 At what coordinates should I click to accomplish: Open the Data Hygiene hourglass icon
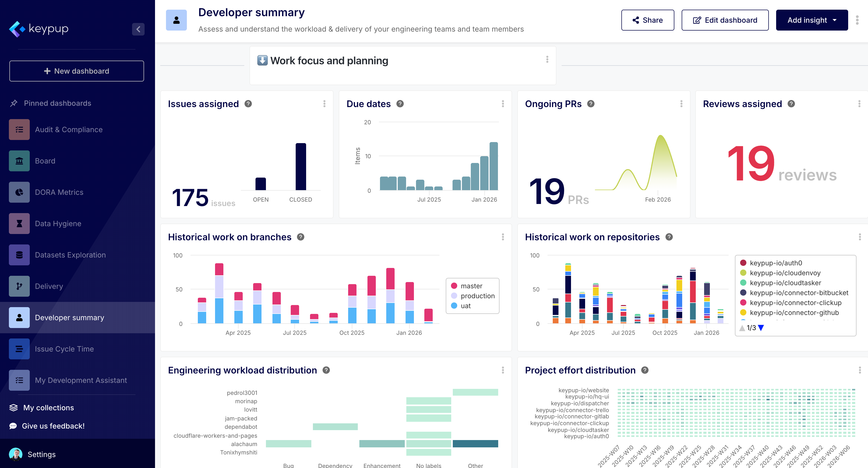(x=19, y=224)
